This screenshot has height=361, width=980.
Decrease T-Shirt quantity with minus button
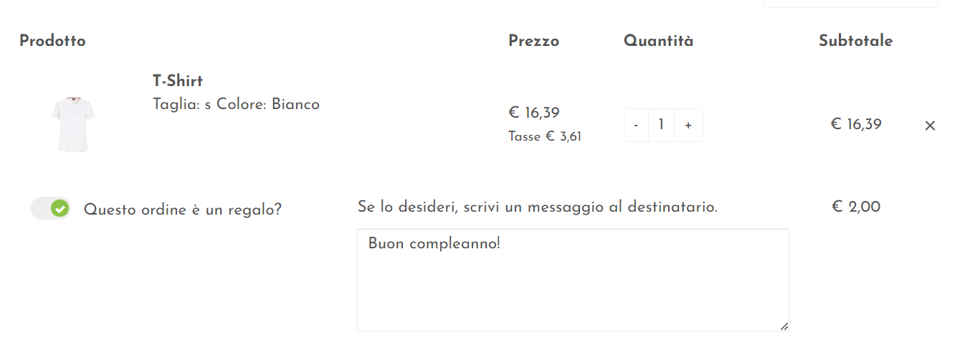(636, 126)
